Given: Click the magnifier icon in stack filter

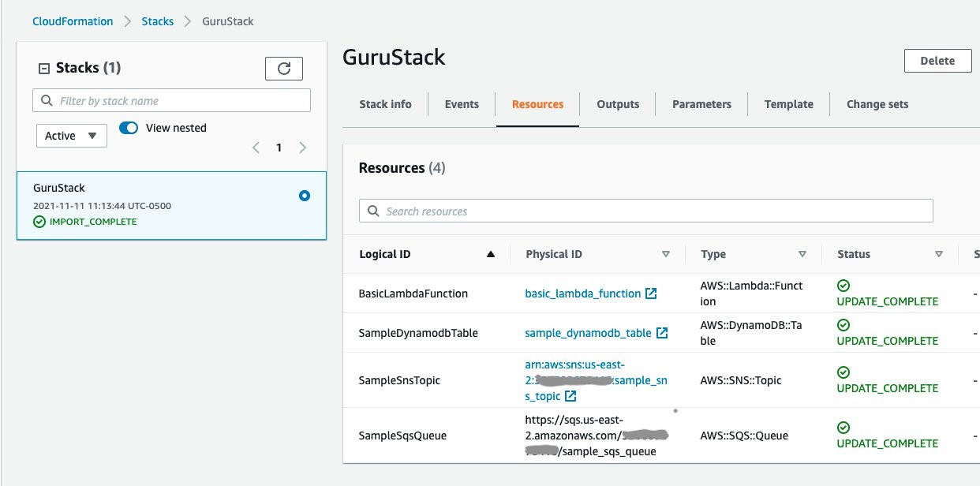Looking at the screenshot, I should [46, 101].
